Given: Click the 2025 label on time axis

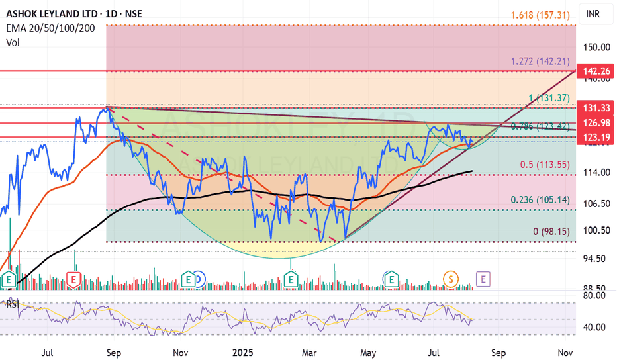Looking at the screenshot, I should click(x=243, y=353).
